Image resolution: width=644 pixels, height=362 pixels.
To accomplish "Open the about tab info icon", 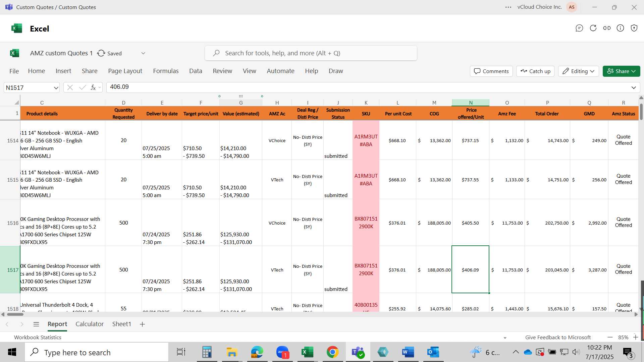I will tap(621, 28).
